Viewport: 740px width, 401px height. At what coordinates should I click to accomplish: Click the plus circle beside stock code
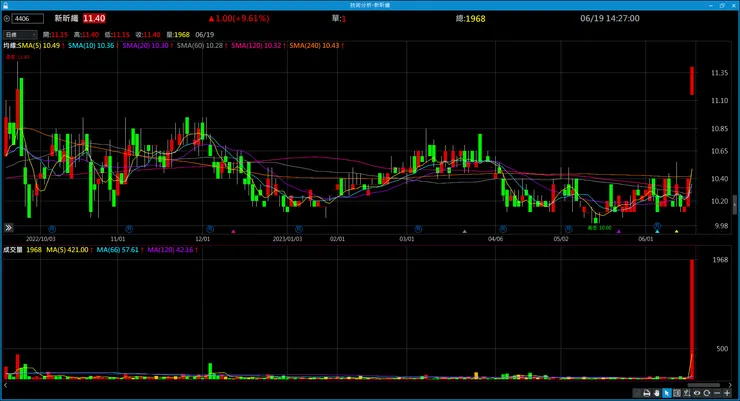(7, 19)
